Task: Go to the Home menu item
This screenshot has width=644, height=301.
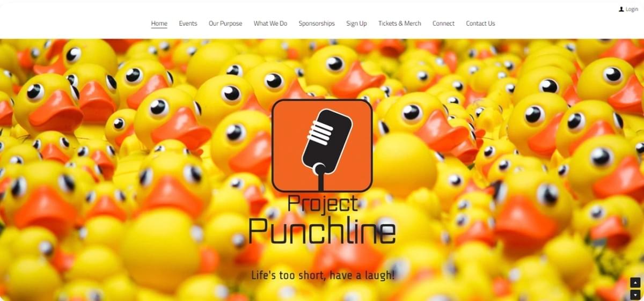Action: (159, 24)
